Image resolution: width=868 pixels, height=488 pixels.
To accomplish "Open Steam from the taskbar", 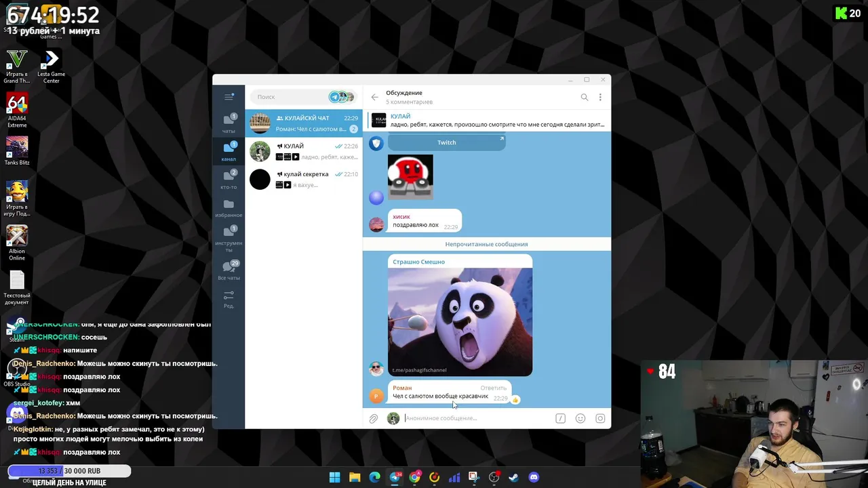I will click(x=514, y=477).
